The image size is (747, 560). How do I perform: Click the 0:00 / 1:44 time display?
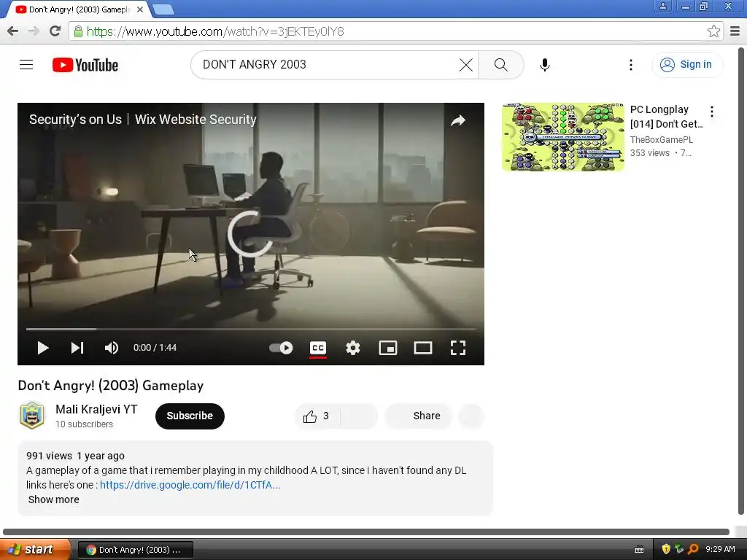click(x=155, y=348)
